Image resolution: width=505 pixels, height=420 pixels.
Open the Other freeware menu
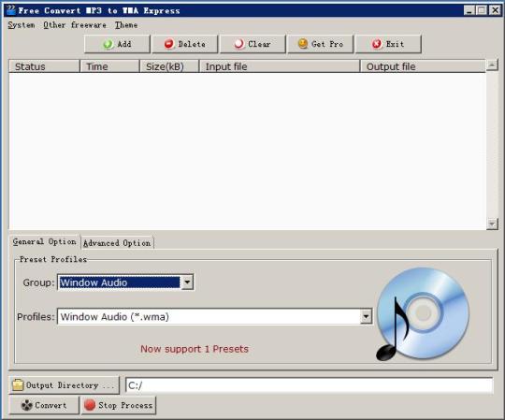[75, 25]
